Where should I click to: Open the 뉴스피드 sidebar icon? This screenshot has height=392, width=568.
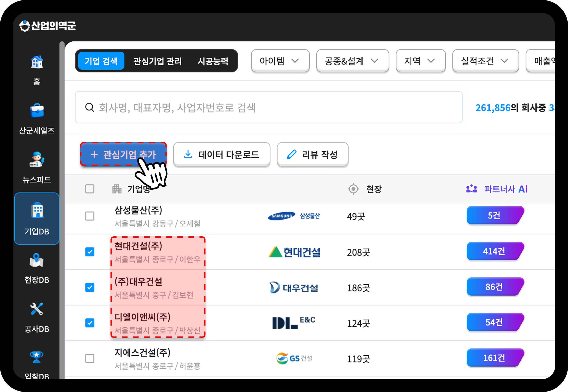tap(37, 159)
